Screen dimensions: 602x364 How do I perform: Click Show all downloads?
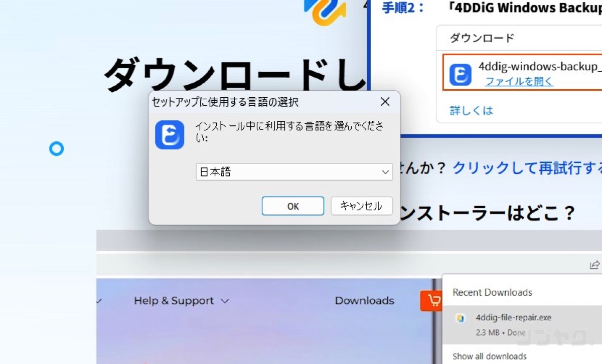tap(489, 356)
